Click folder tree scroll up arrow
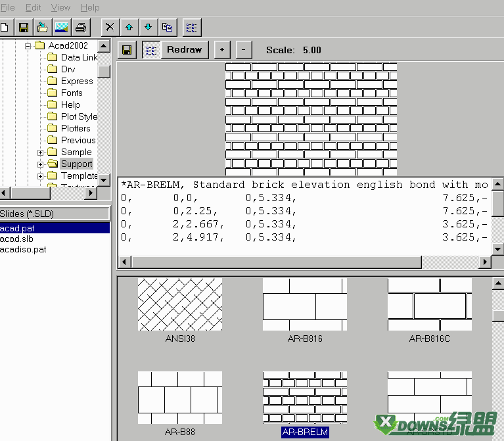The height and width of the screenshot is (441, 504). pyautogui.click(x=104, y=46)
